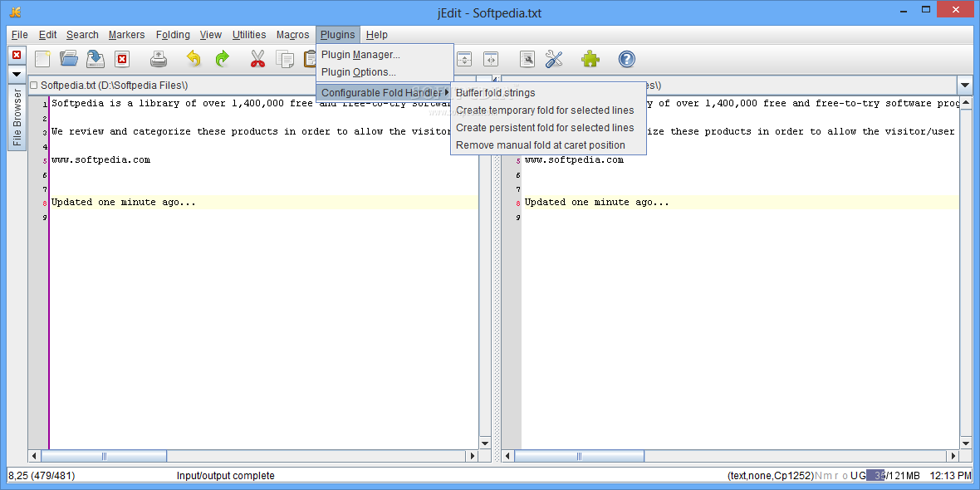The width and height of the screenshot is (980, 490).
Task: Click right pane scroll-up arrow
Action: point(966,102)
